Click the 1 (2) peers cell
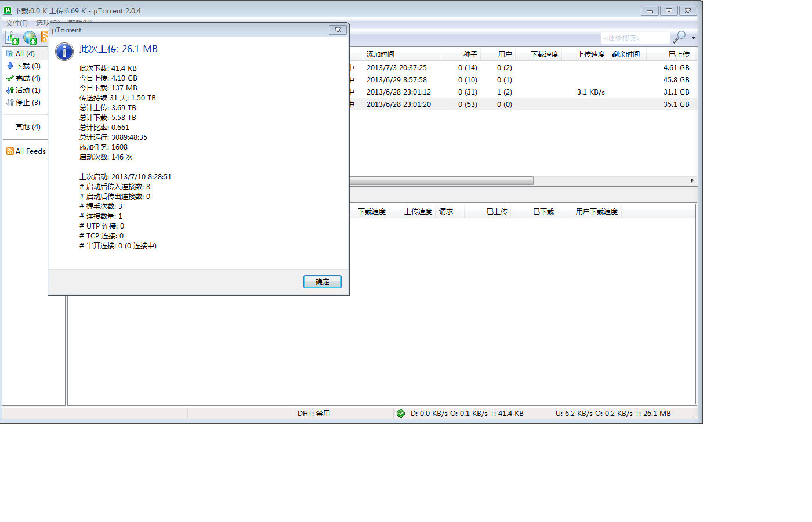812x522 pixels. [505, 92]
